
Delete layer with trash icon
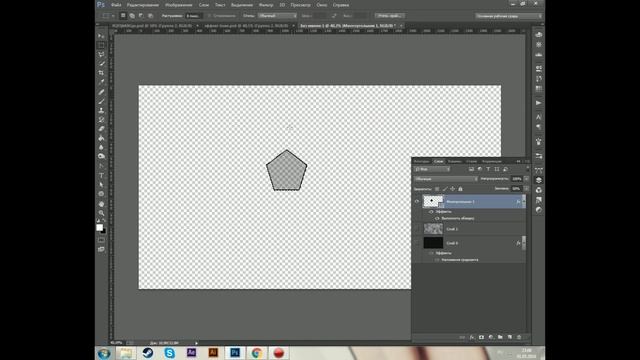[519, 337]
